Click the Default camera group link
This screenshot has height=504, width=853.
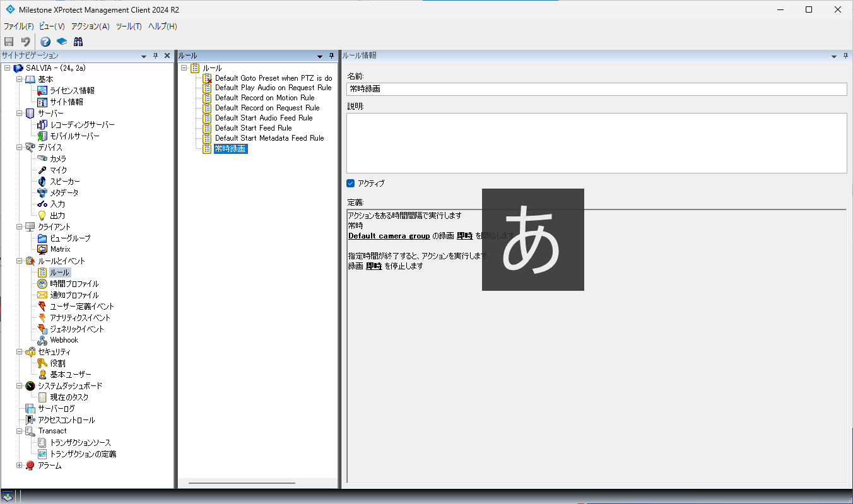[x=389, y=236]
